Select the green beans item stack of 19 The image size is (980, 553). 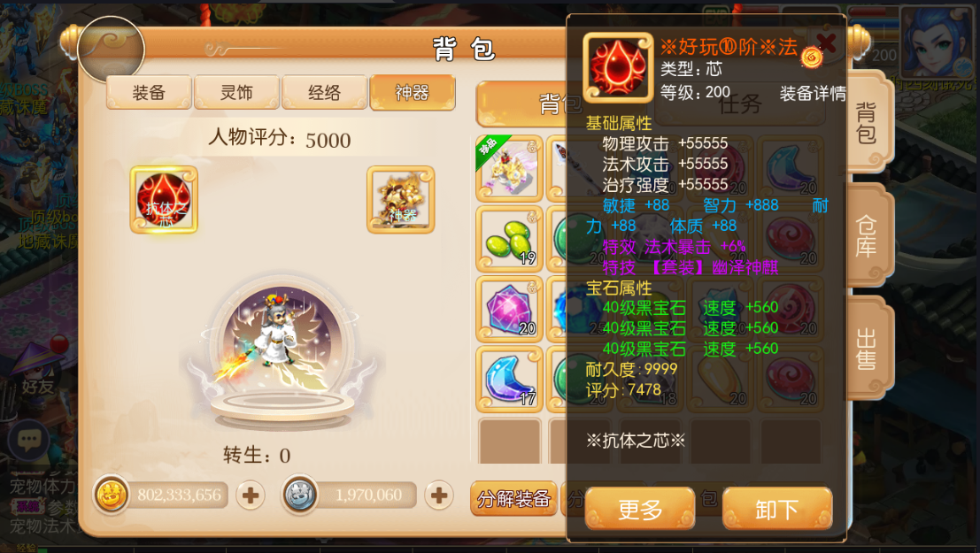pos(509,239)
